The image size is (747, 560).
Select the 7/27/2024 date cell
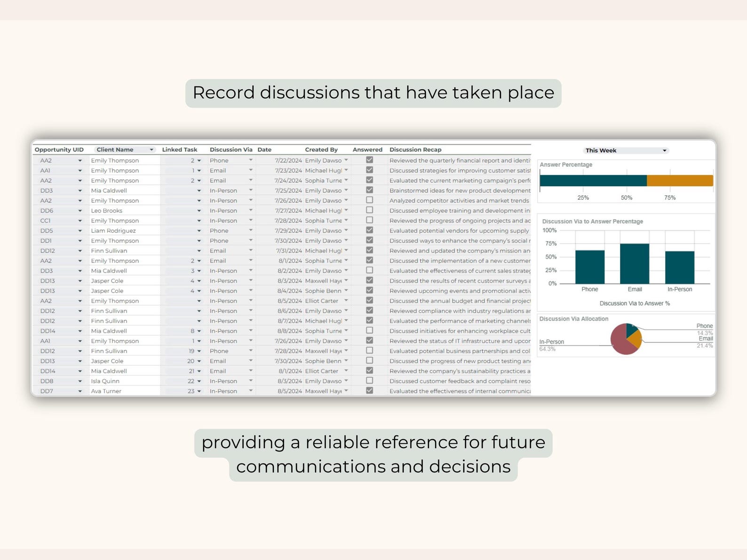(279, 211)
